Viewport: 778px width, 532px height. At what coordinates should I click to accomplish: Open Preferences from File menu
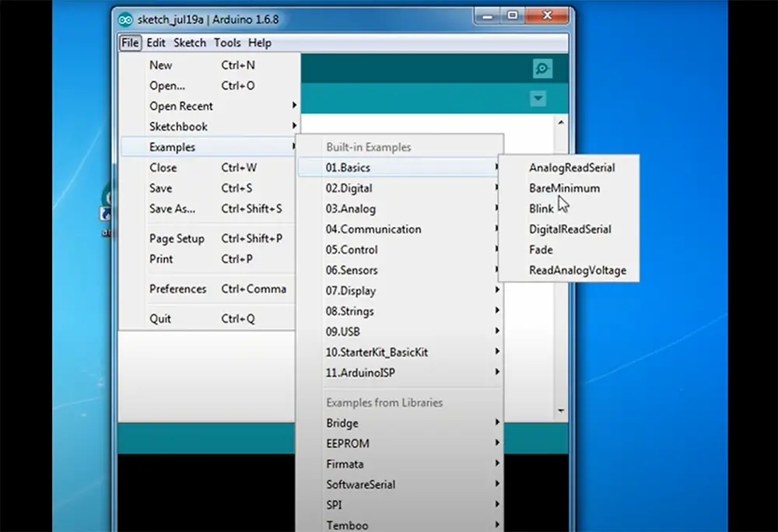209,289
